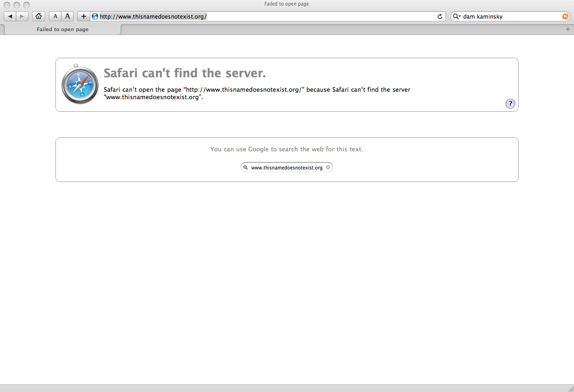Viewport: 574px width, 392px height.
Task: Go back with the Back arrow button
Action: tap(10, 16)
